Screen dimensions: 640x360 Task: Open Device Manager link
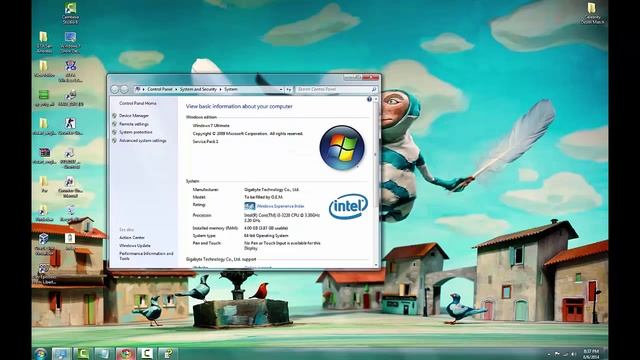pos(134,116)
